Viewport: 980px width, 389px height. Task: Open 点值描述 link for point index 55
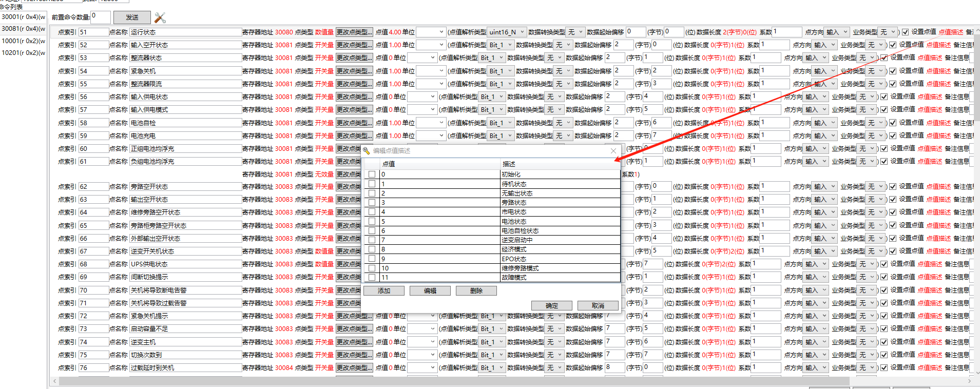(x=938, y=84)
